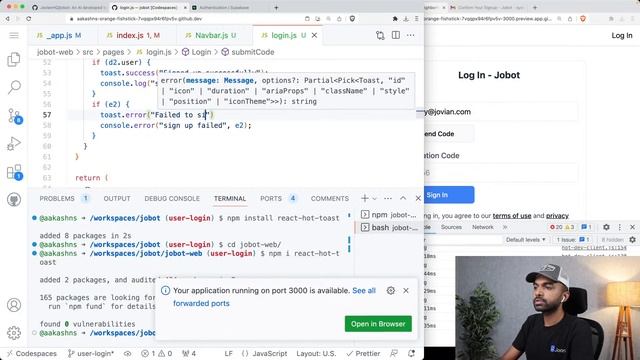The image size is (640, 360).
Task: Open a new tab in left browser window
Action: coord(276,7)
